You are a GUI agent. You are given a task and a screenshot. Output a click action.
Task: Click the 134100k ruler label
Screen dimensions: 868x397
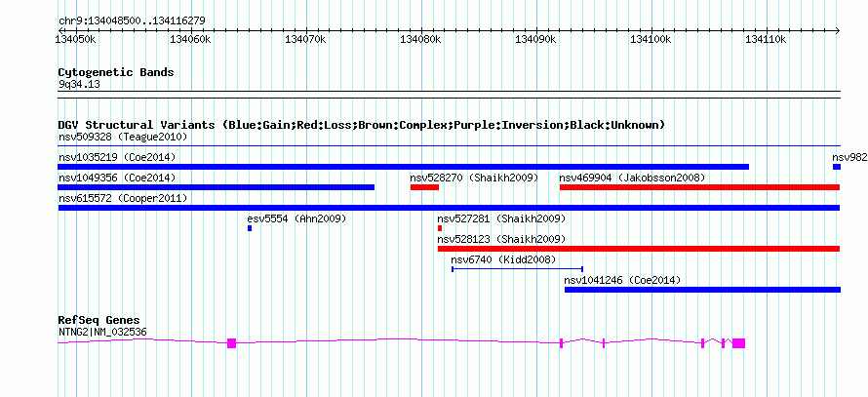pos(651,39)
